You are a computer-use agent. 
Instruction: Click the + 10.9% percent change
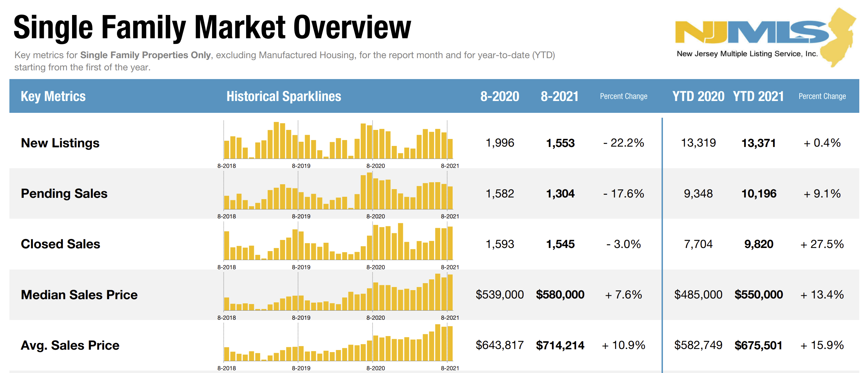[624, 345]
